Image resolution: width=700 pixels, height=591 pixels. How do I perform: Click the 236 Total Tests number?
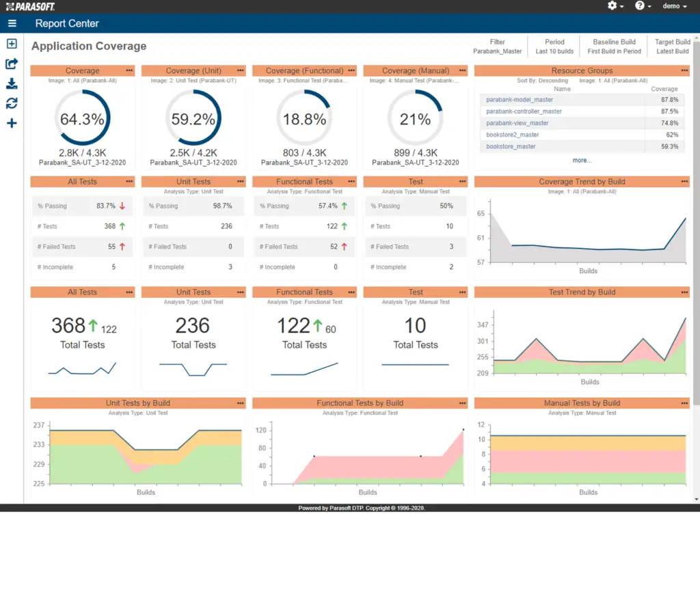tap(192, 326)
